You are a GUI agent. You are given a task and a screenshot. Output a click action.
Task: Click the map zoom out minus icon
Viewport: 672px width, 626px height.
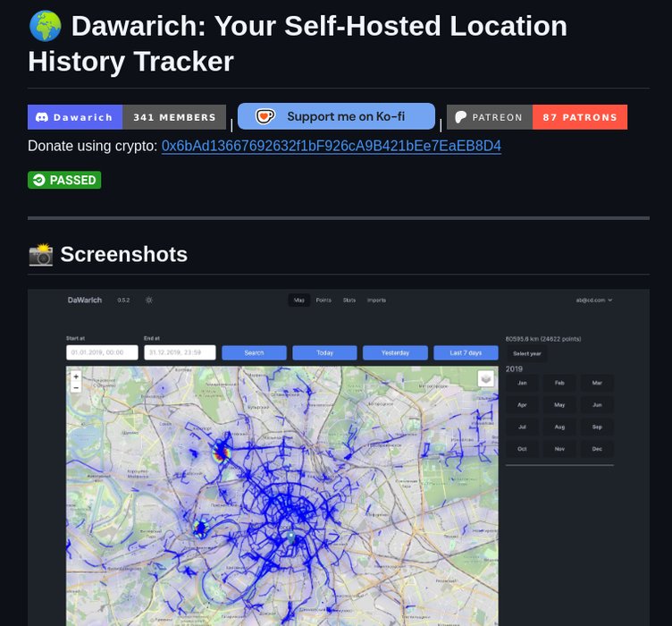pyautogui.click(x=76, y=387)
